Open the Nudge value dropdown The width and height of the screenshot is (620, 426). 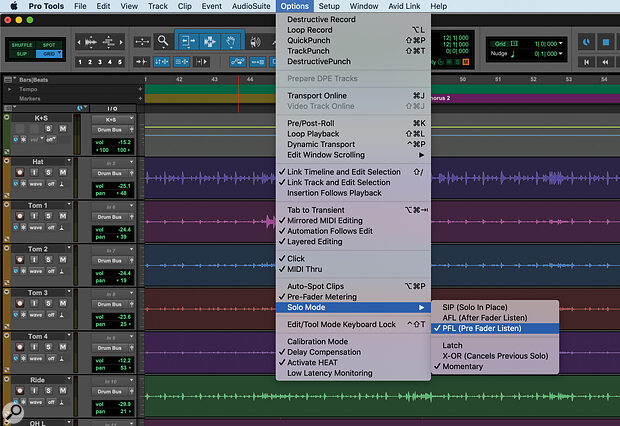point(561,53)
